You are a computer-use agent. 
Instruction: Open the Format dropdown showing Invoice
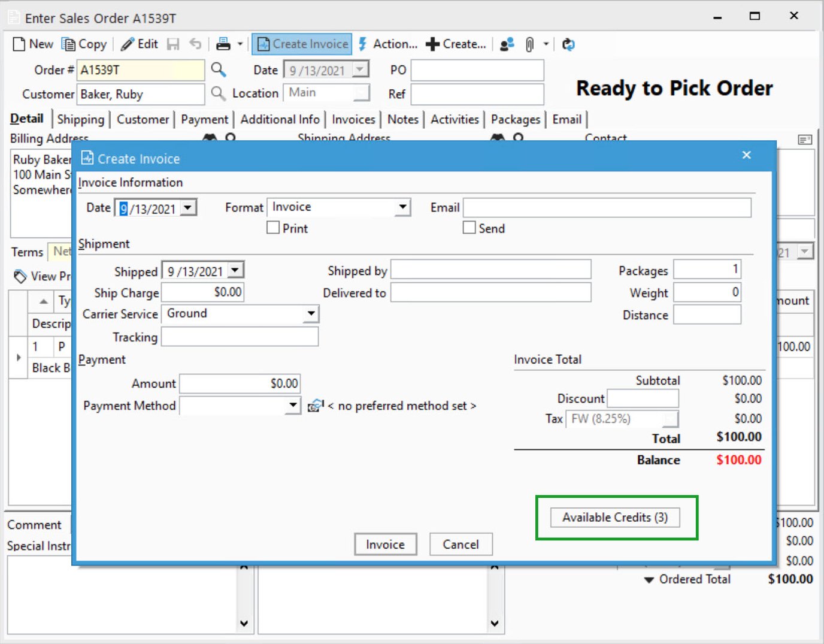pos(402,207)
